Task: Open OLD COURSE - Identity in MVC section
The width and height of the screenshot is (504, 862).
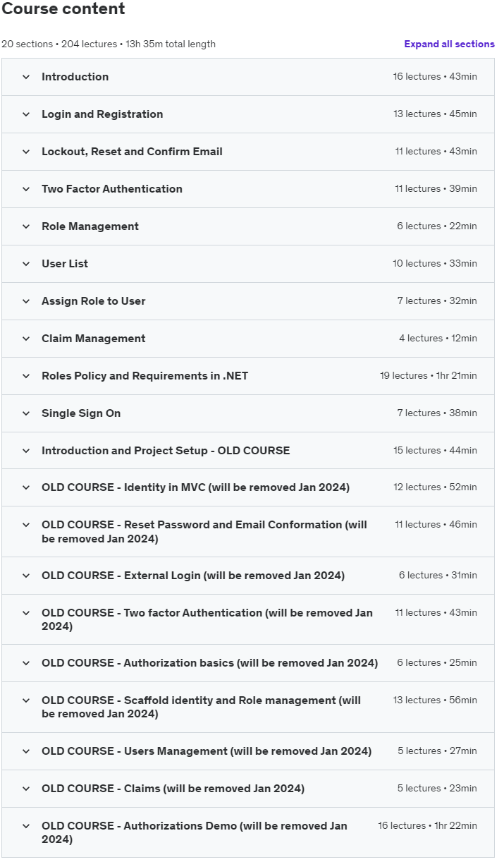Action: [x=248, y=487]
